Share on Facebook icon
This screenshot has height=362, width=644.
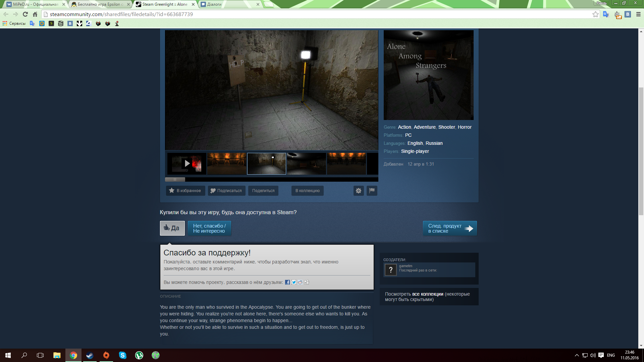[287, 282]
